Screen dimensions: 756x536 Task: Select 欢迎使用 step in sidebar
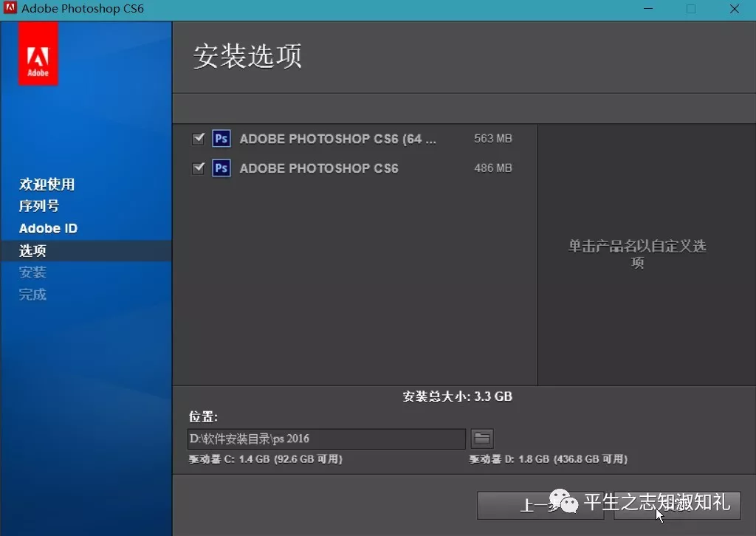tap(47, 184)
